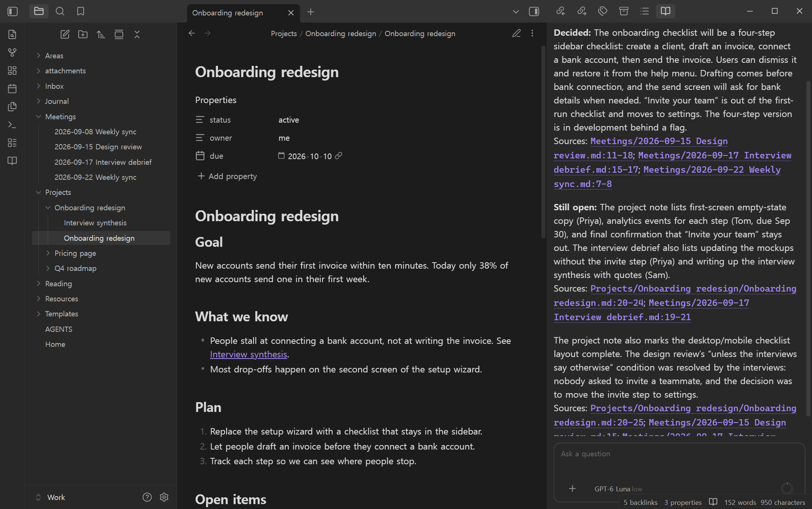Open vault settings gear
Viewport: 812px width, 509px height.
(164, 497)
